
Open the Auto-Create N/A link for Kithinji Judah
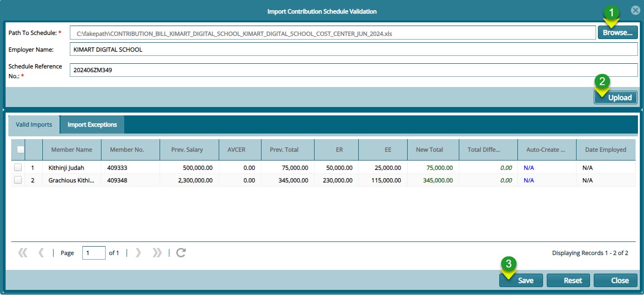529,168
